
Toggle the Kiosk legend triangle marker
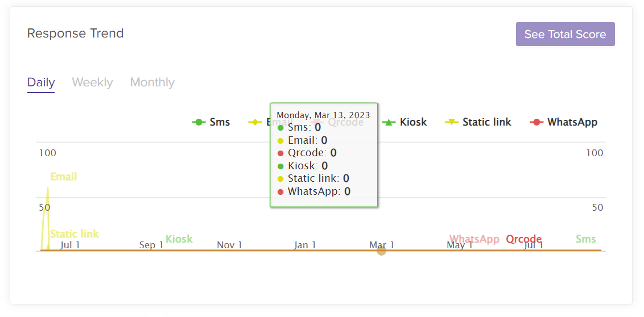point(389,122)
